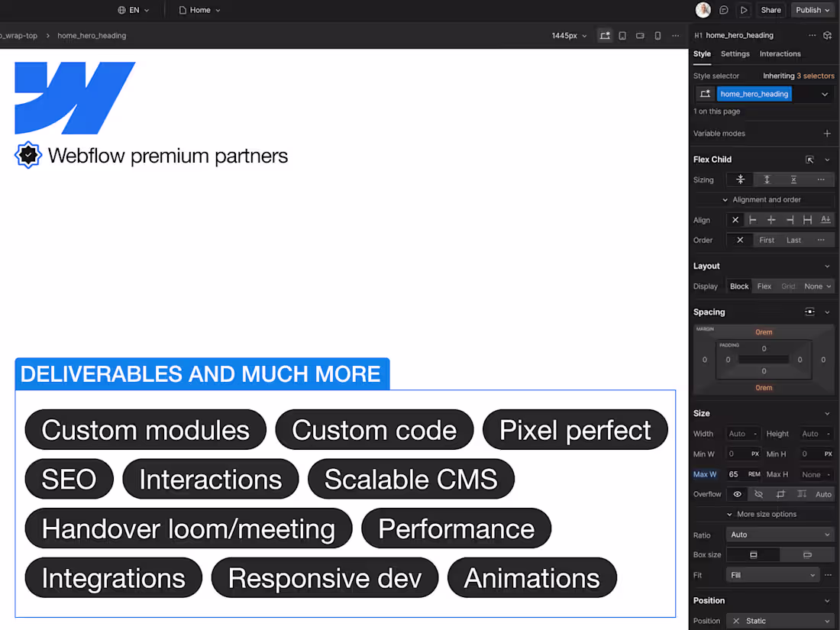Switch to mobile landscape breakpoint

(x=639, y=35)
